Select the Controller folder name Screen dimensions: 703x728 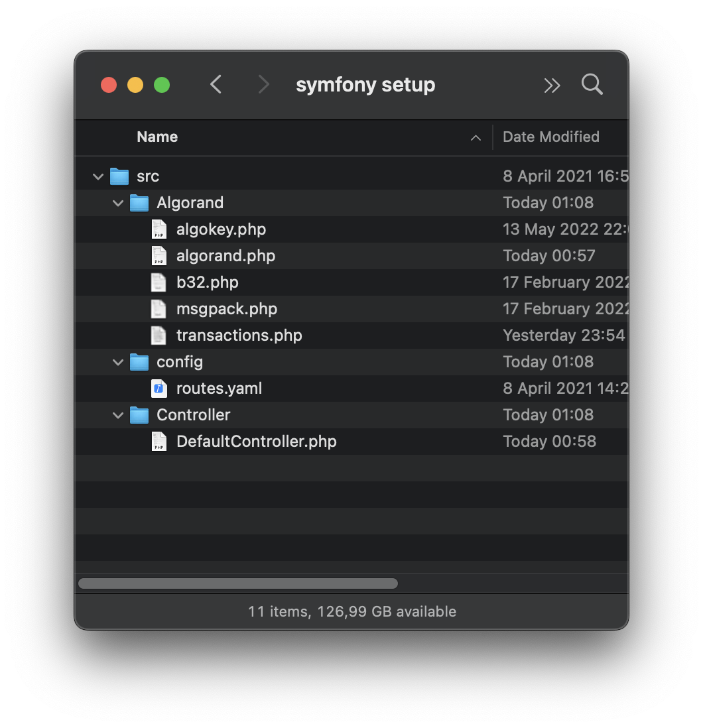(x=193, y=415)
